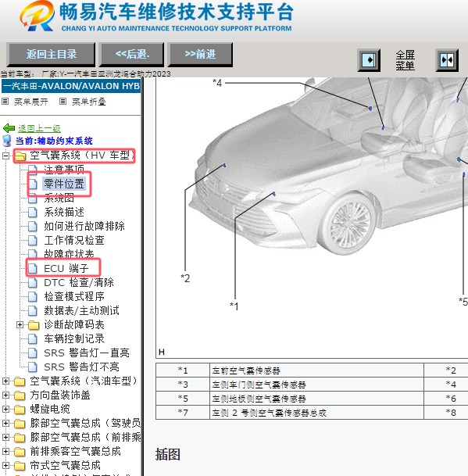468x476 pixels.
Task: Open the 数据表/主动测试 page
Action: tap(81, 310)
